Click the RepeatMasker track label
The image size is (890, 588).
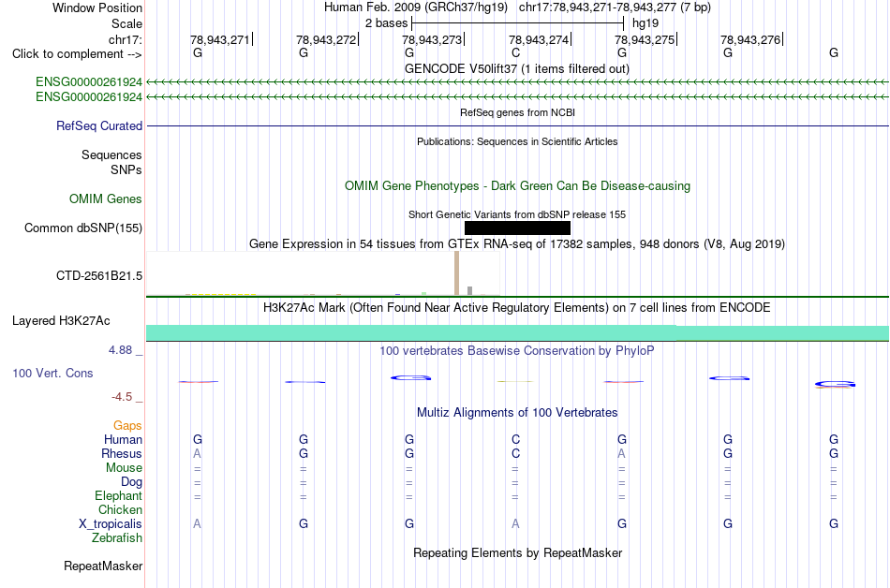(x=103, y=566)
